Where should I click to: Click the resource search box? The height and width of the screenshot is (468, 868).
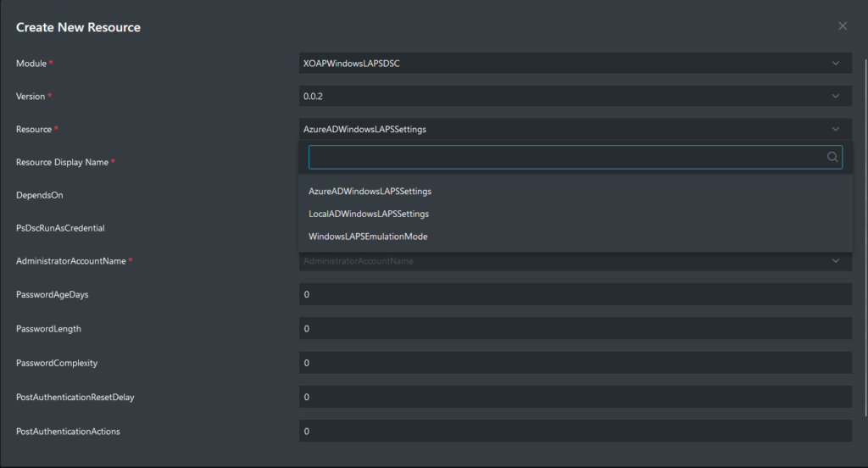576,157
